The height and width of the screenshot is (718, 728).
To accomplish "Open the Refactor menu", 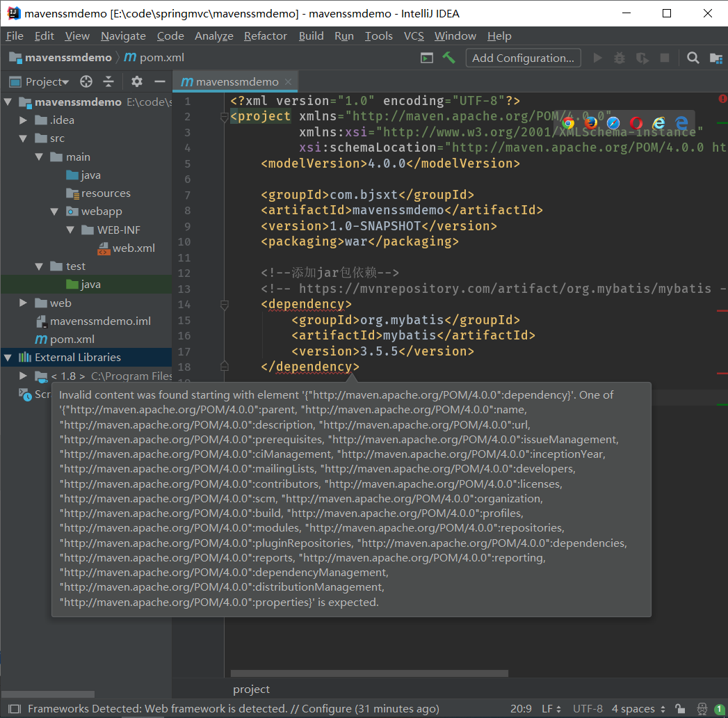I will click(x=266, y=35).
